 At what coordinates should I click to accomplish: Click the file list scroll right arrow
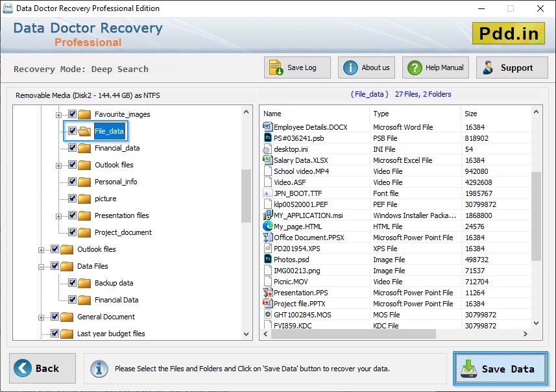tap(525, 334)
